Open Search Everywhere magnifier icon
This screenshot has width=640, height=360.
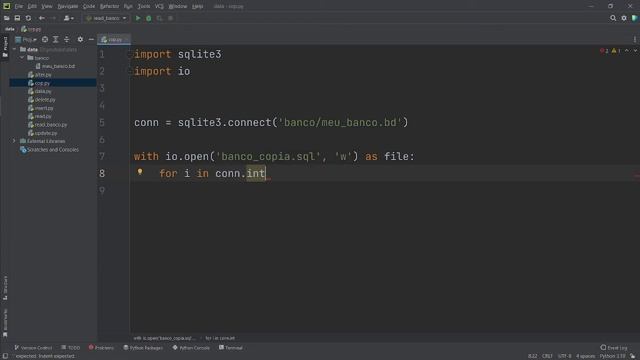tap(613, 18)
